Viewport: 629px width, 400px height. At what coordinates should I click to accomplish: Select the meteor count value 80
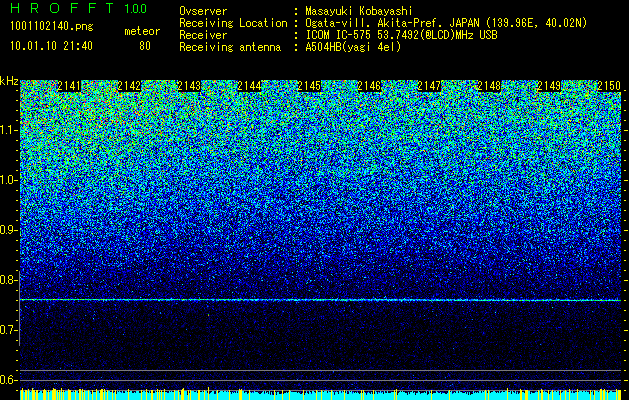point(145,46)
